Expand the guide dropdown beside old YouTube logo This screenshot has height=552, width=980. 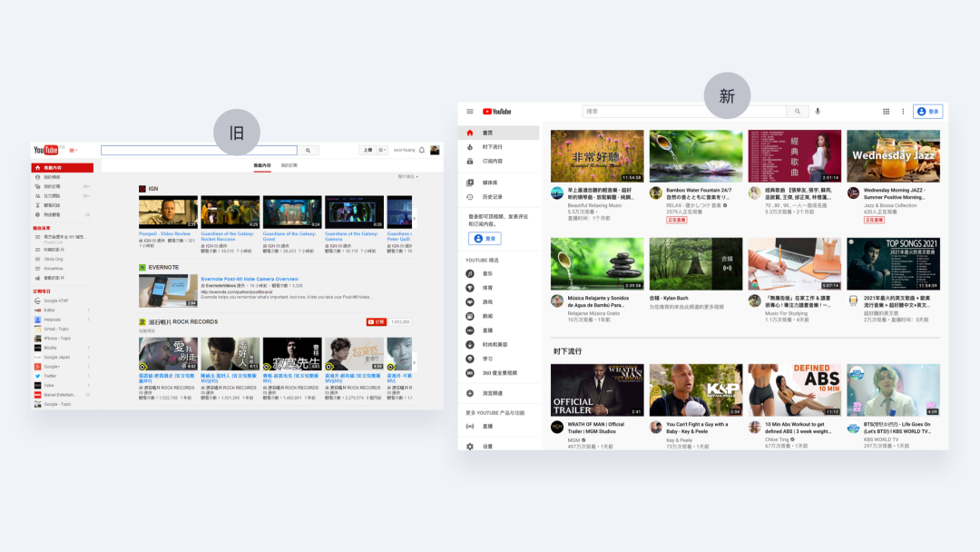(x=73, y=150)
